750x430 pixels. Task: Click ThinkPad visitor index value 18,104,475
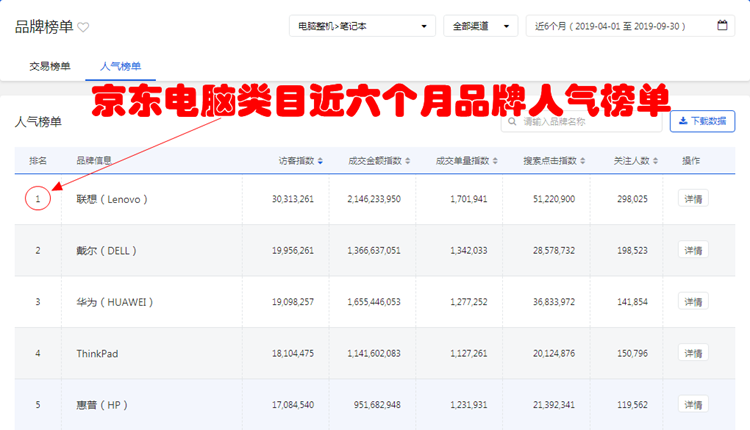tap(293, 353)
